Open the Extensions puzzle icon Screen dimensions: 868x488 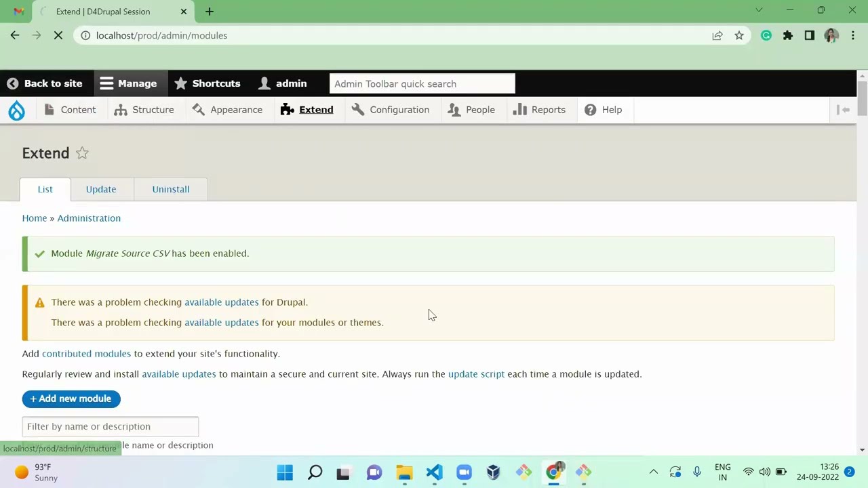pyautogui.click(x=788, y=35)
